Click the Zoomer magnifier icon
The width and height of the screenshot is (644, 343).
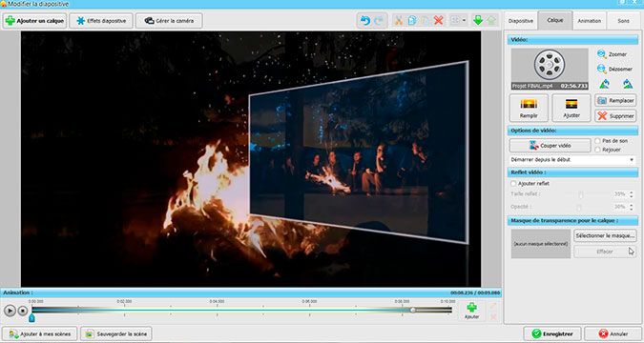click(602, 54)
